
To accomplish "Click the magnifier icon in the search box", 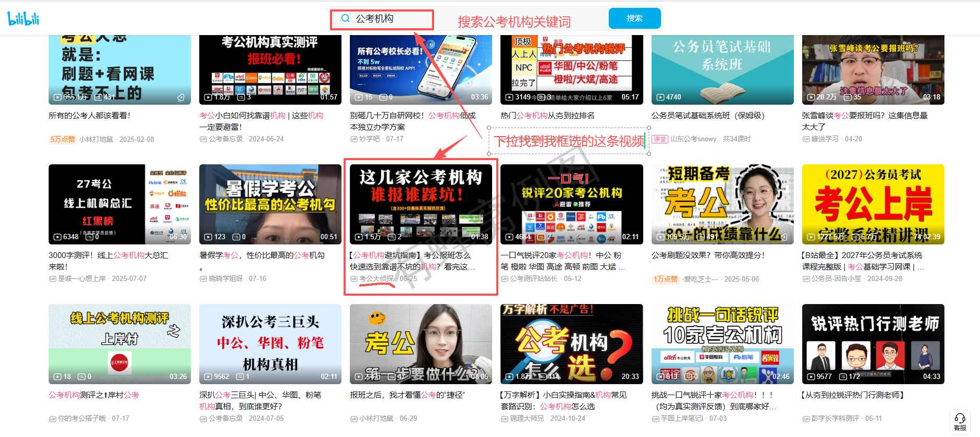I will click(x=345, y=18).
